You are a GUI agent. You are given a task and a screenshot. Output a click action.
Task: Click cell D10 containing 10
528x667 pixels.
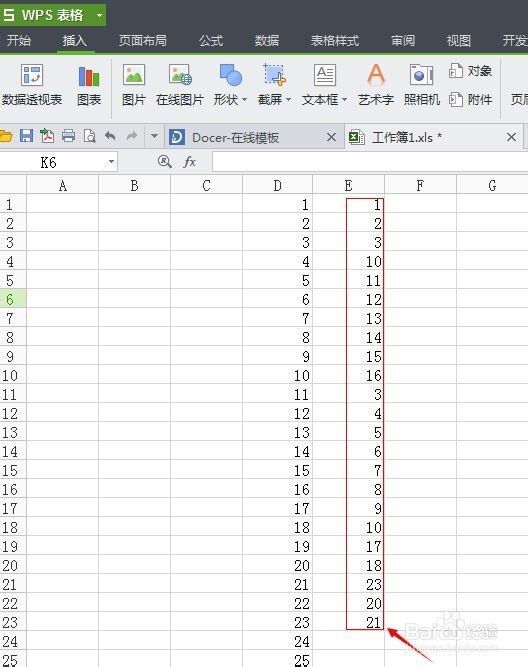(x=277, y=376)
